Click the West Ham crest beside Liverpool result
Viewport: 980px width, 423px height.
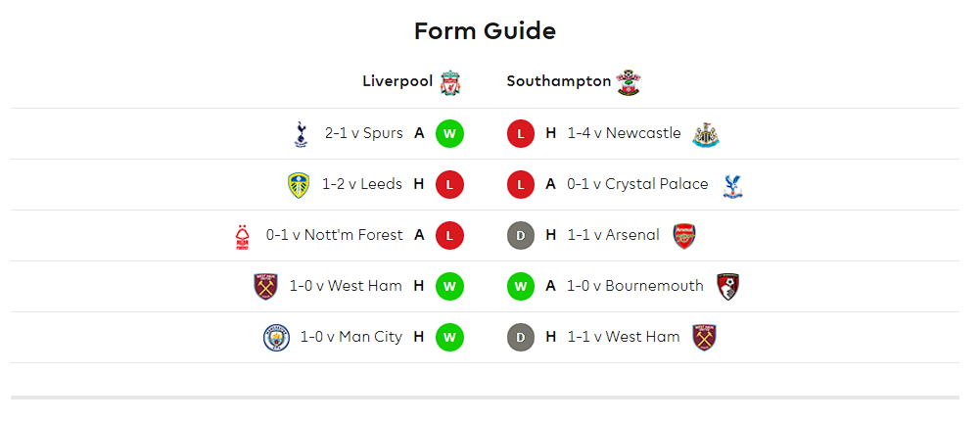tap(265, 287)
